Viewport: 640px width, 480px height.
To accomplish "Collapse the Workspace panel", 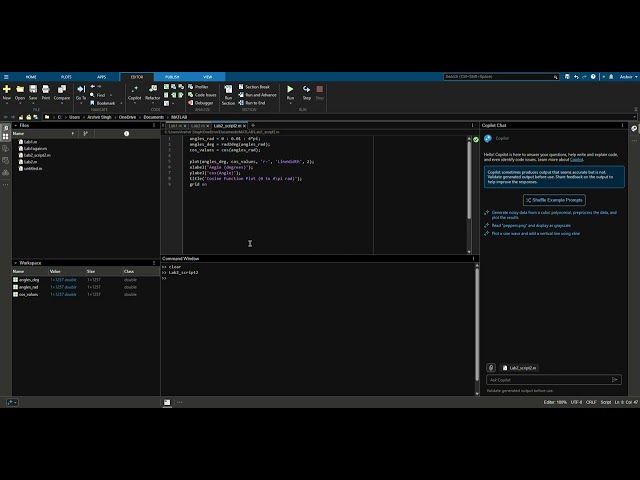I will (x=16, y=263).
